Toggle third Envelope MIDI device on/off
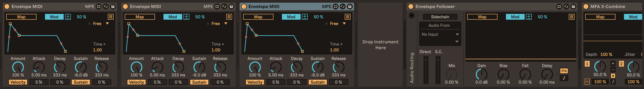Screen dimensions: 644x89 tap(244, 6)
